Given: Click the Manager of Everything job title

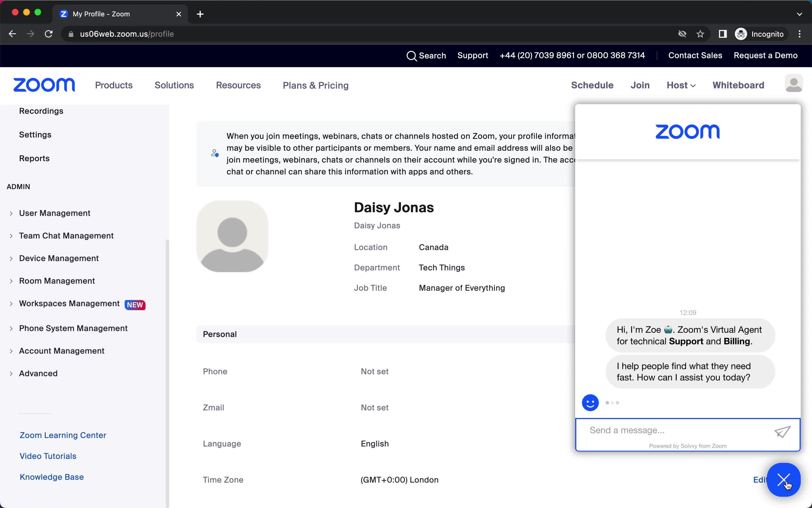Looking at the screenshot, I should pyautogui.click(x=462, y=288).
